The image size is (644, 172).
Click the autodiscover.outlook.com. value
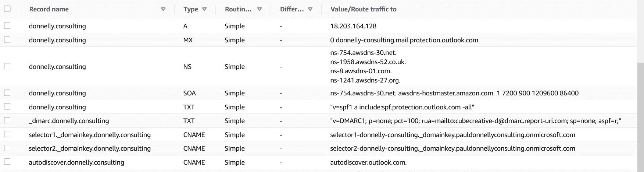coord(368,162)
